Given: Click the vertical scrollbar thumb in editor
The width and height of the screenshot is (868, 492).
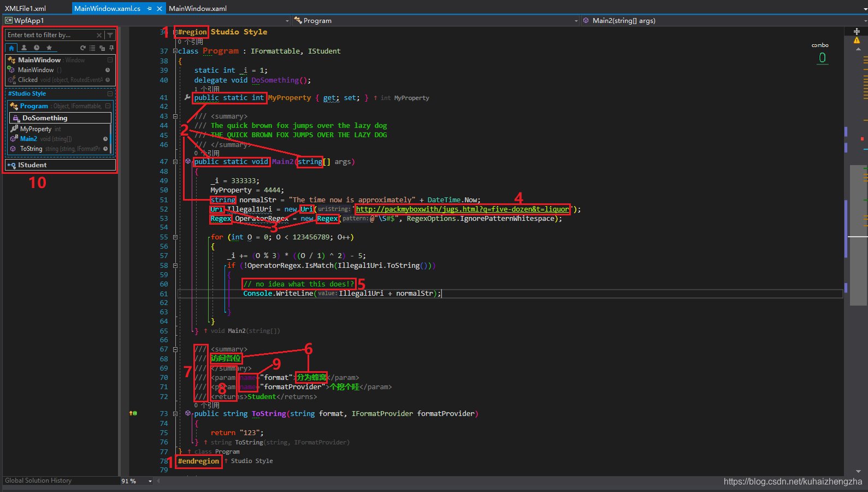Looking at the screenshot, I should [x=859, y=235].
